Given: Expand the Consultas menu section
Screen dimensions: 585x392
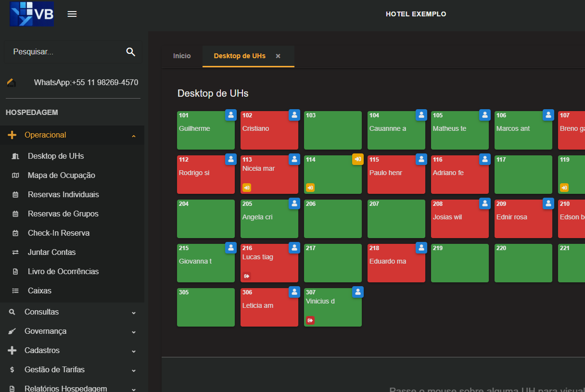Looking at the screenshot, I should [x=72, y=312].
